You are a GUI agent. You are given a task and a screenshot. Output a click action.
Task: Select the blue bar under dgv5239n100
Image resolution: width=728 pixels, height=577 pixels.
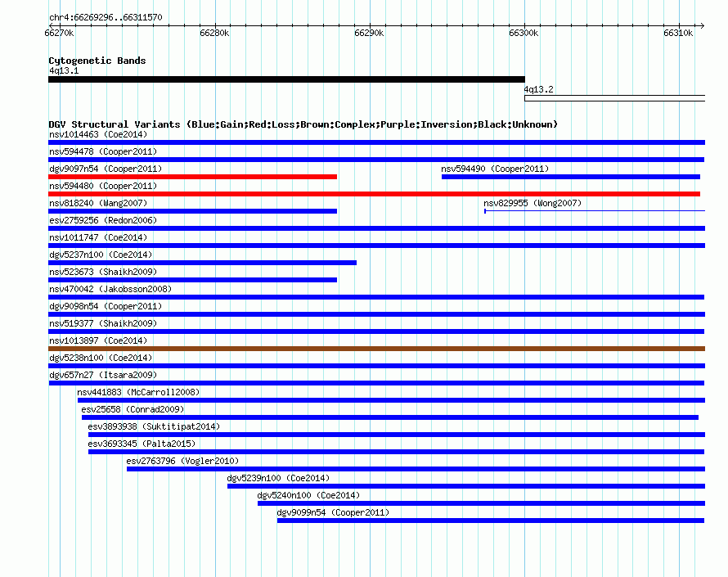coord(466,486)
